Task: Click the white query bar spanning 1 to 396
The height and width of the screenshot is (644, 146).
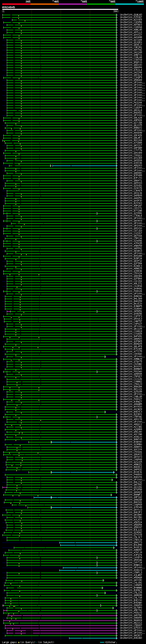Action: point(60,9)
